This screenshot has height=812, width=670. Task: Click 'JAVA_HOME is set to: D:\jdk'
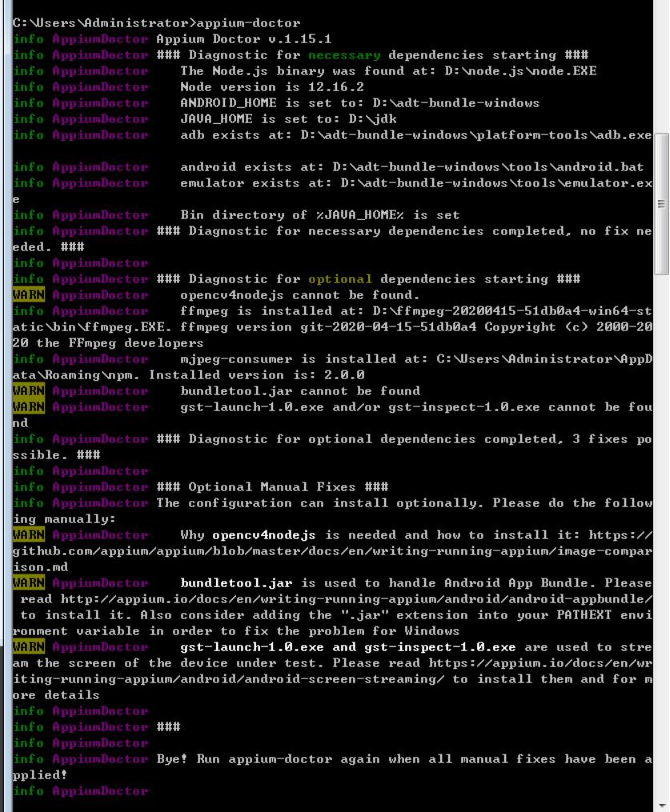[x=288, y=119]
